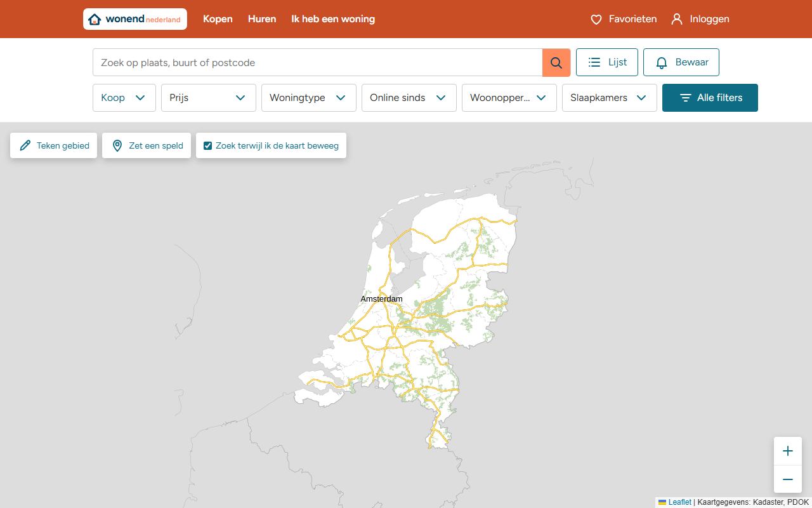Click the pin icon in Zet een speld
The width and height of the screenshot is (812, 508).
(117, 145)
